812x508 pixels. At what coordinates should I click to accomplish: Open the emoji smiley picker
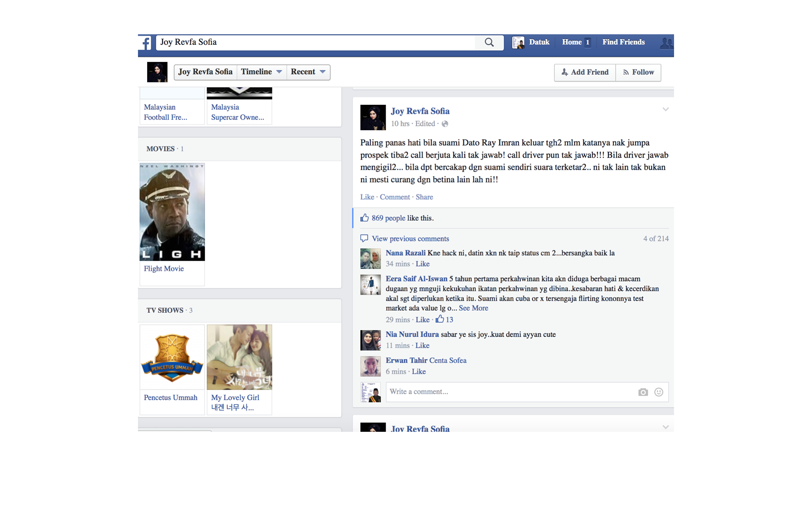[x=659, y=392]
